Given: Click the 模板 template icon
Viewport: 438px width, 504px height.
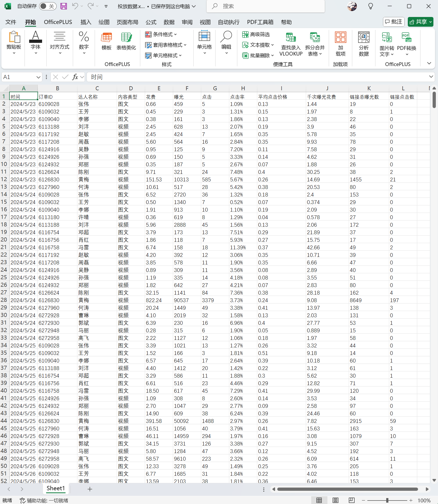Looking at the screenshot, I should pyautogui.click(x=106, y=41).
